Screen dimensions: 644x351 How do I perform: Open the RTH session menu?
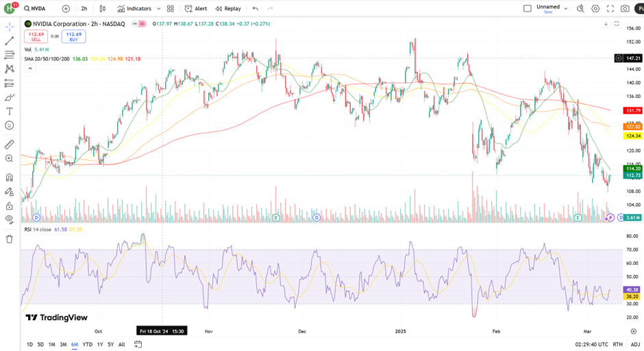[x=618, y=344]
